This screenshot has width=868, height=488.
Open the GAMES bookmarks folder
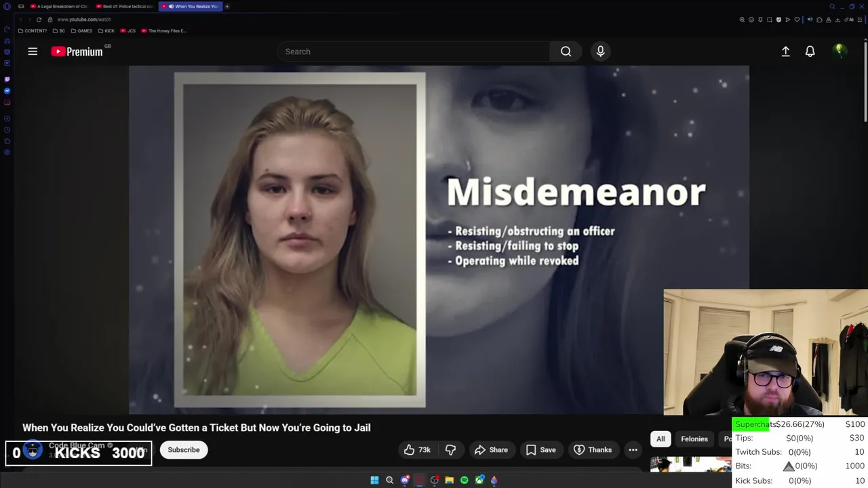(x=81, y=30)
